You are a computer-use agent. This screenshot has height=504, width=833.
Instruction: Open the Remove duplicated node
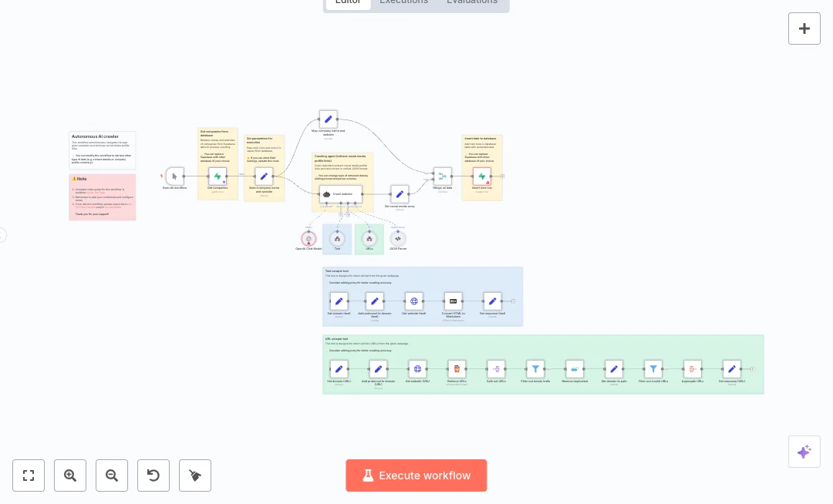pos(575,368)
